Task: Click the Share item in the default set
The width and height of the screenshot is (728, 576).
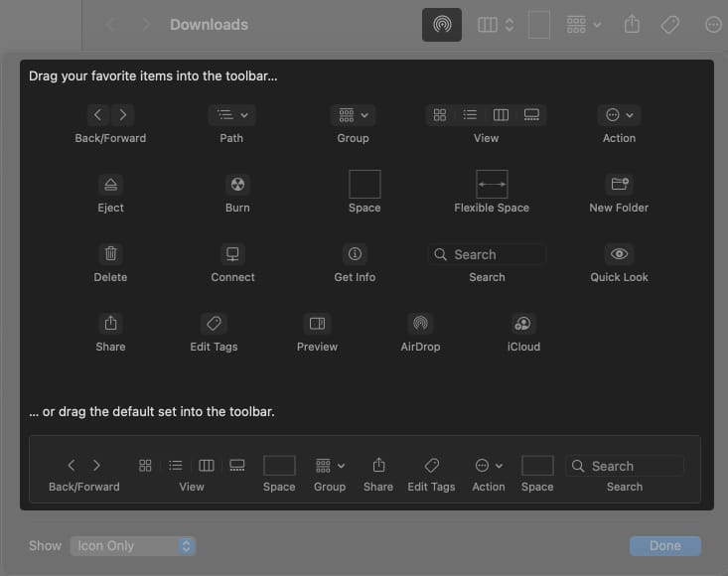Action: tap(378, 466)
